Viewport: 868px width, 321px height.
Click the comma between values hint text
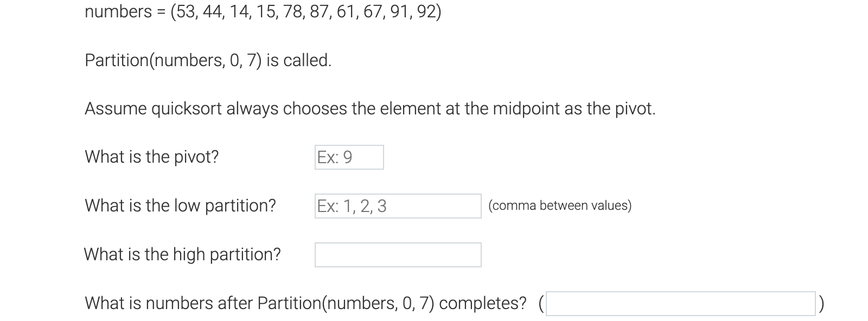560,206
